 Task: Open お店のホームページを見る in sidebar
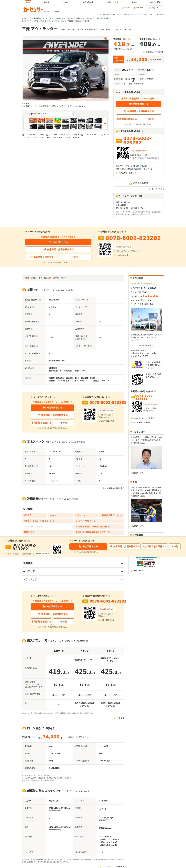[x=142, y=419]
